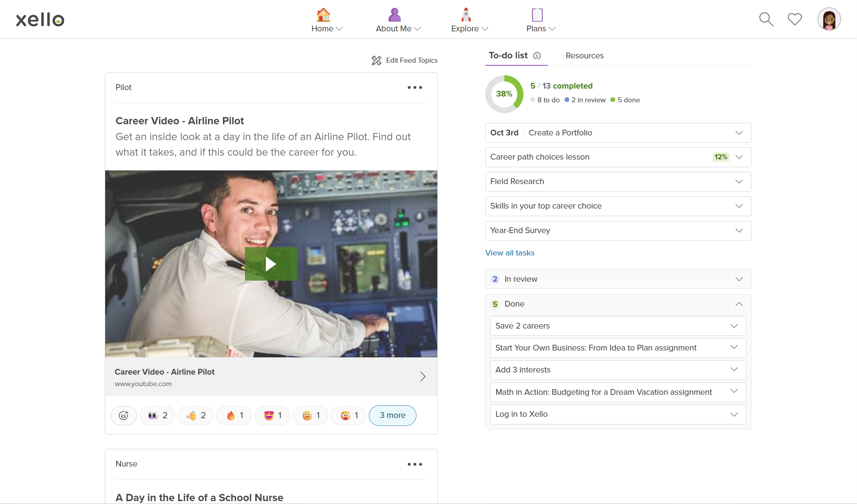Open Pilot post three-dot options menu
857x504 pixels.
pyautogui.click(x=415, y=88)
